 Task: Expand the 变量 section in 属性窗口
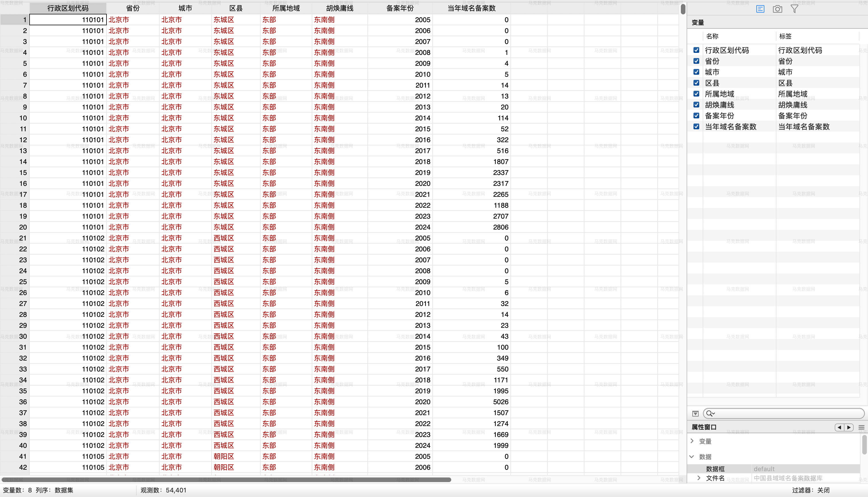tap(692, 441)
